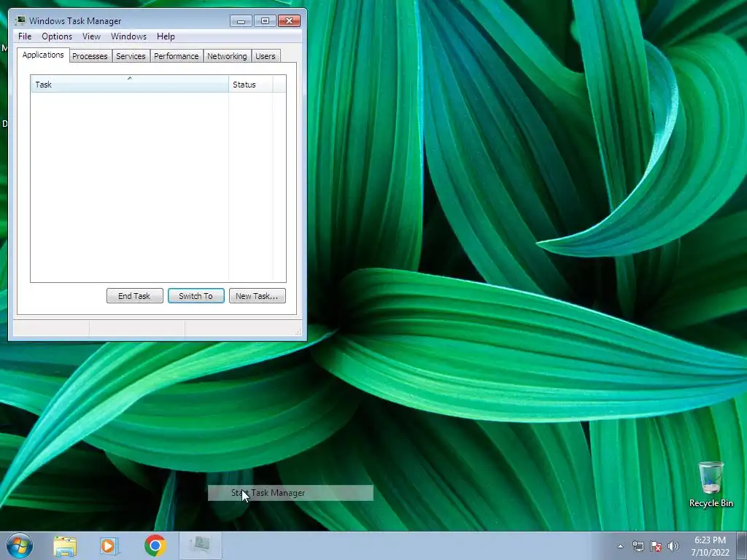The height and width of the screenshot is (560, 747).
Task: Open the Action Center flag icon
Action: (x=656, y=546)
